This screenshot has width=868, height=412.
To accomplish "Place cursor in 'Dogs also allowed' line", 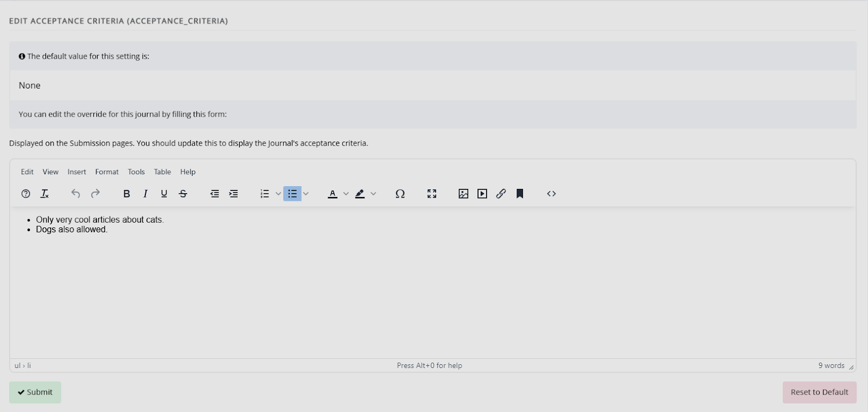I will point(72,230).
